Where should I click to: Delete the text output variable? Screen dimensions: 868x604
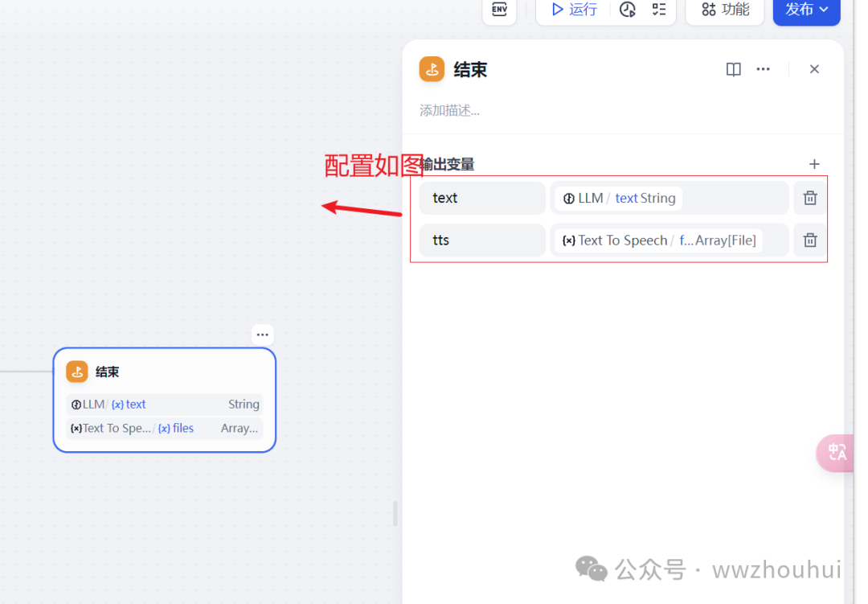pos(810,198)
